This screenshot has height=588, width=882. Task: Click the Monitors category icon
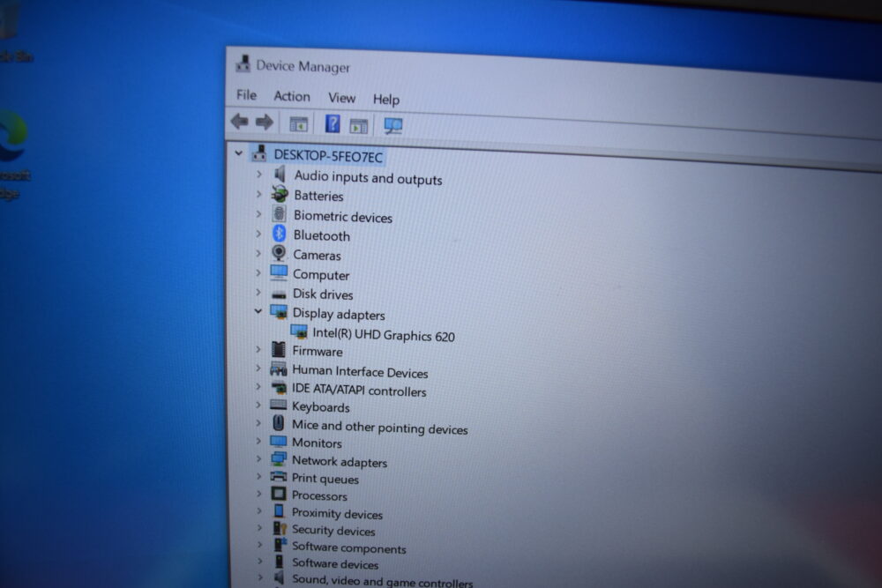pos(279,441)
